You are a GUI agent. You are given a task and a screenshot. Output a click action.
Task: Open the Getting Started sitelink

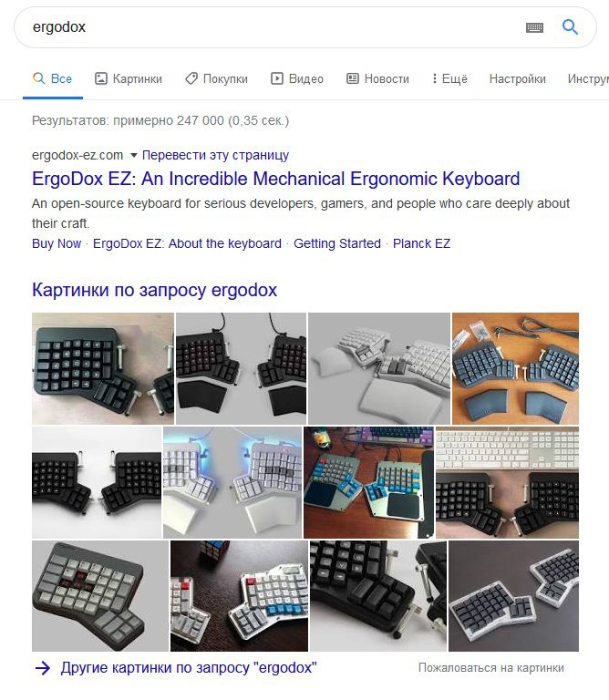[x=337, y=243]
